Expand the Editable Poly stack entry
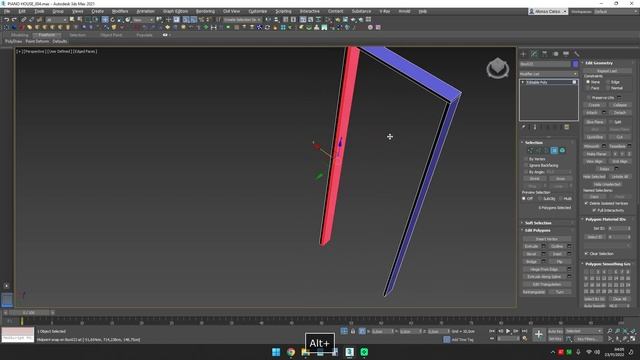 [x=523, y=82]
